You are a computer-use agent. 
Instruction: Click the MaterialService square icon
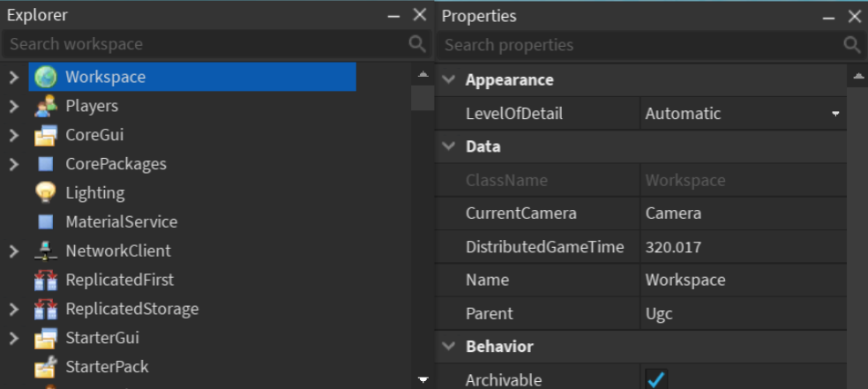pyautogui.click(x=45, y=222)
